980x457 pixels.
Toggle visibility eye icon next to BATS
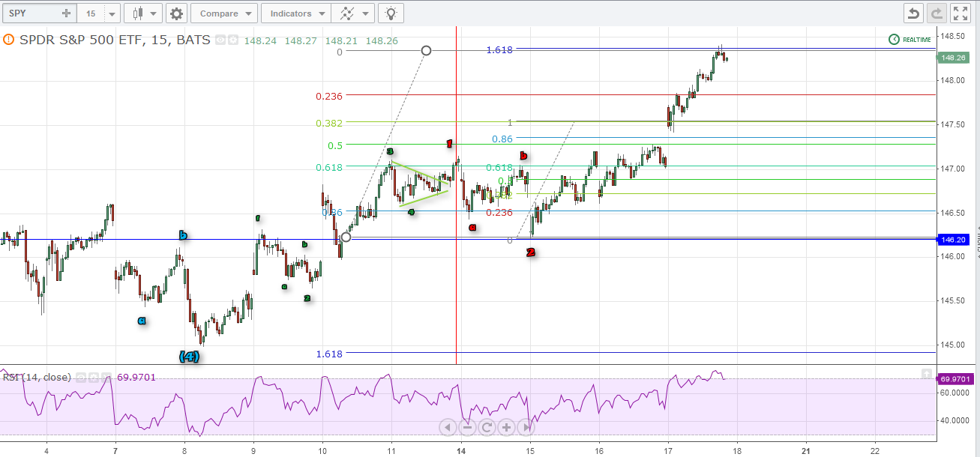pos(221,40)
